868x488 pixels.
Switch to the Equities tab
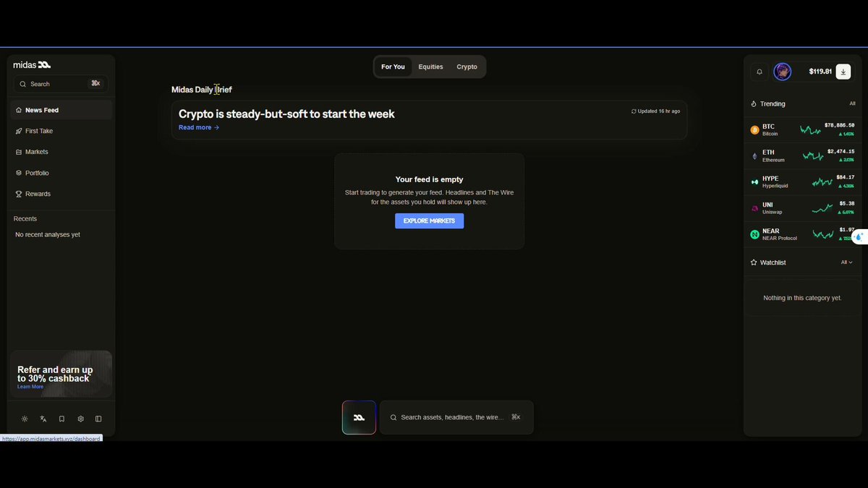pyautogui.click(x=430, y=67)
